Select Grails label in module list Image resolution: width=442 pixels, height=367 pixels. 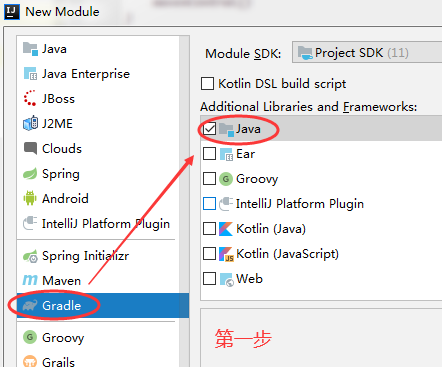58,362
